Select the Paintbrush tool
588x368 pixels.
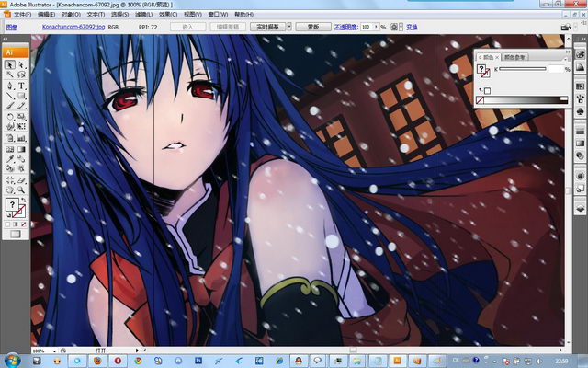tap(10, 105)
